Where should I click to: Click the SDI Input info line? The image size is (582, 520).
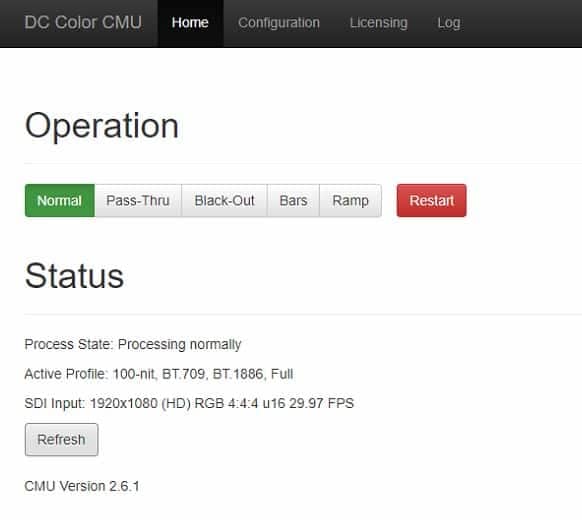[189, 403]
